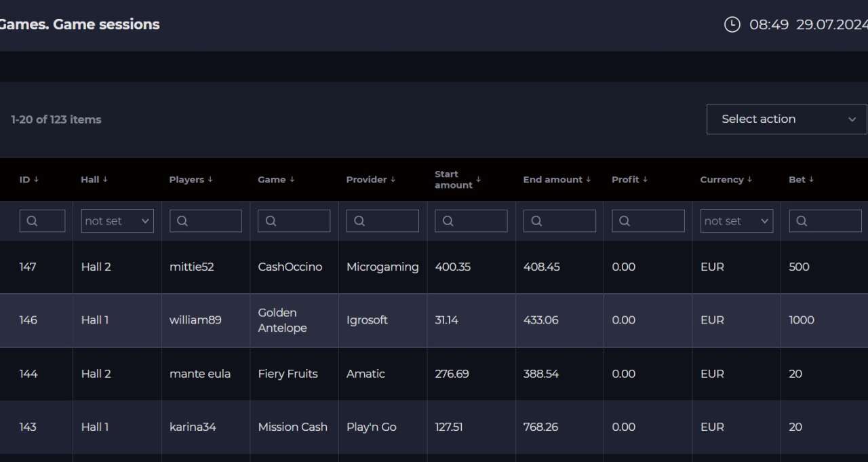Click the Igrosoft provider cell
The width and height of the screenshot is (868, 462).
click(367, 320)
